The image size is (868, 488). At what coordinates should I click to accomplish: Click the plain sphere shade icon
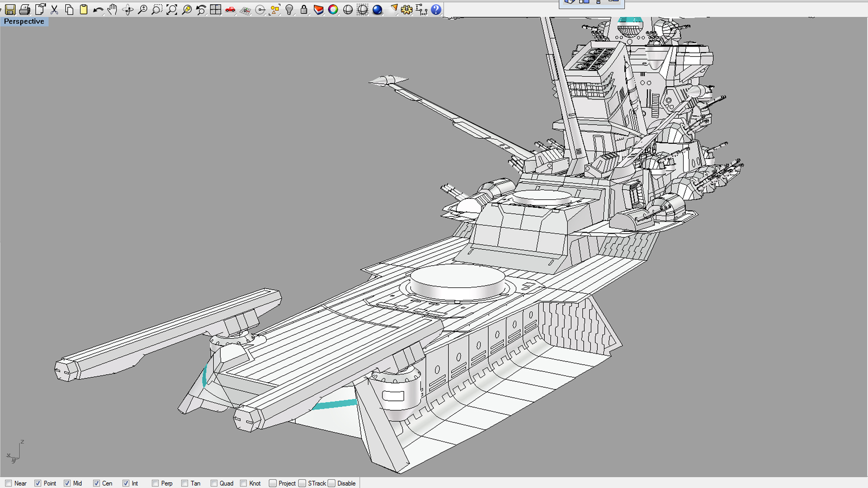tap(348, 9)
